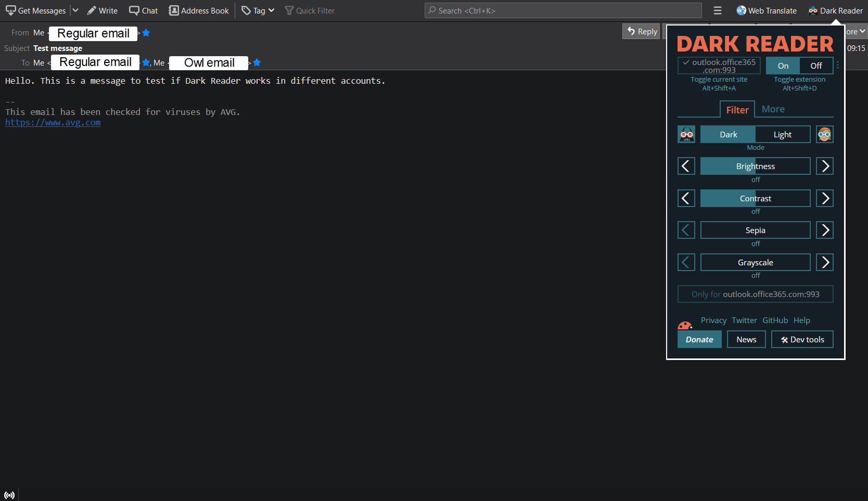Increase Brightness with the right arrow
868x501 pixels.
coord(824,166)
